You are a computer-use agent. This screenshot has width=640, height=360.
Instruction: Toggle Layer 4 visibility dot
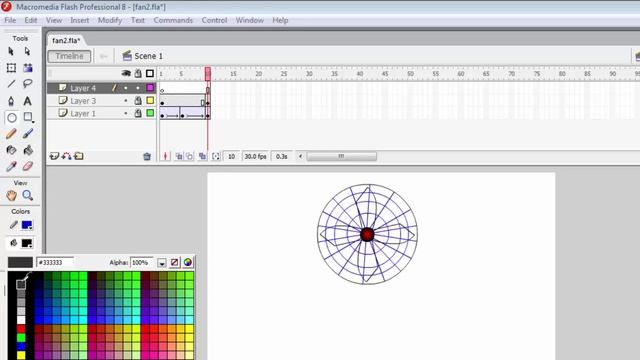(x=126, y=88)
